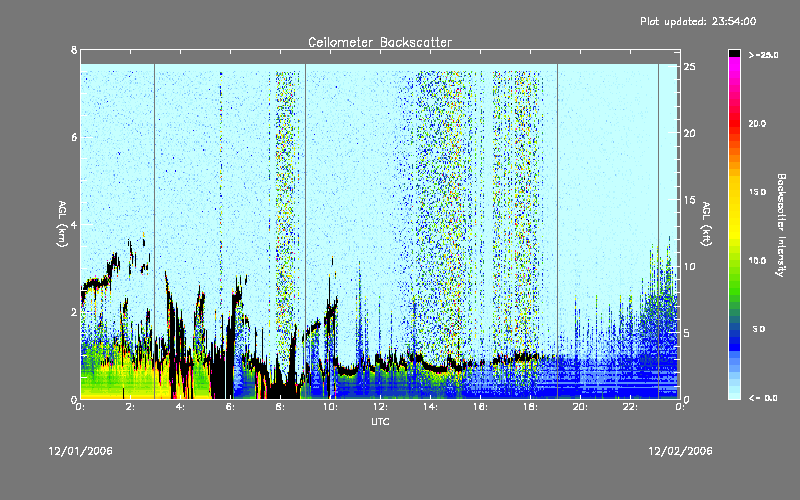
Task: Click the 10 kft tick label
Action: (689, 266)
